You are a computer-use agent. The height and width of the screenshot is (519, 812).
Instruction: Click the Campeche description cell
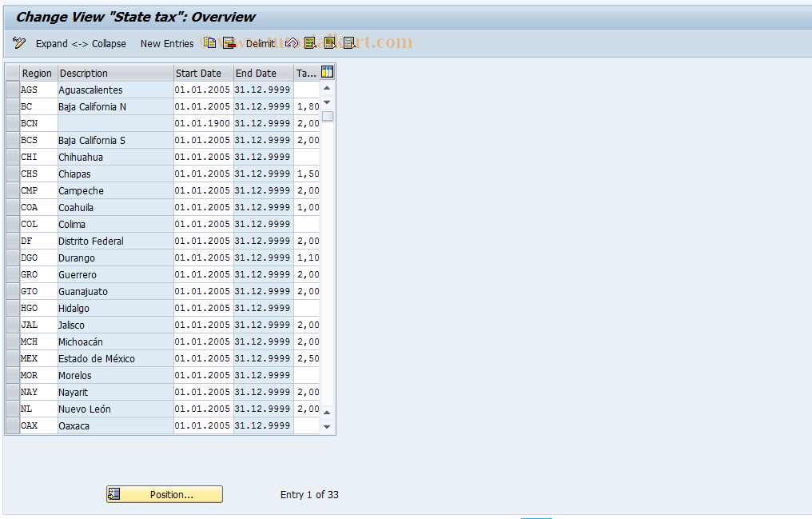pyautogui.click(x=115, y=190)
